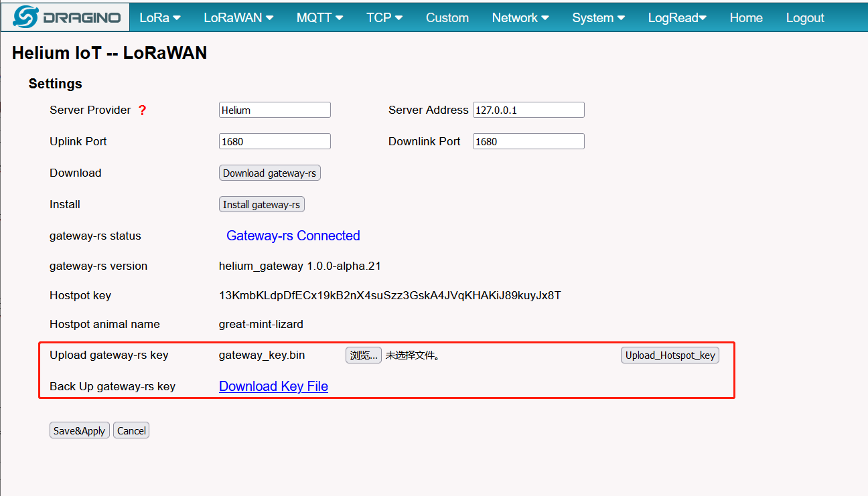Screen dimensions: 868x496
Task: Click the Download gateway-rs button
Action: [270, 173]
